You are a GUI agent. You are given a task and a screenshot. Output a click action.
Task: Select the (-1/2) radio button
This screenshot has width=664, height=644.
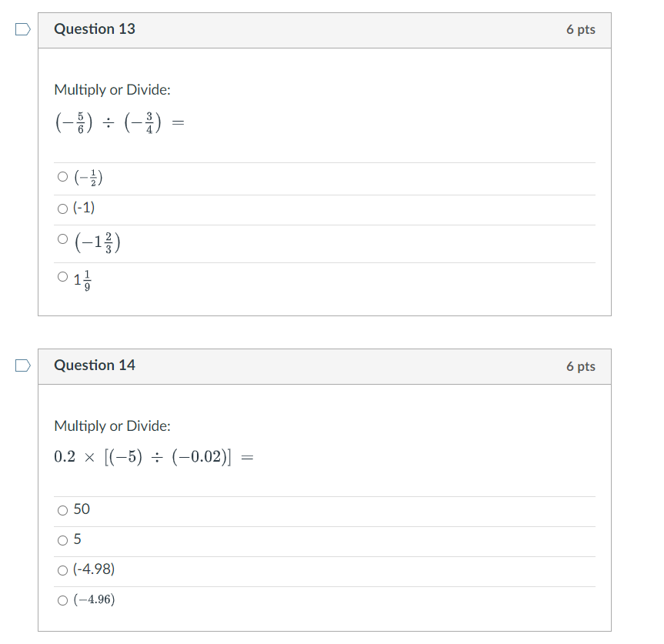[62, 175]
